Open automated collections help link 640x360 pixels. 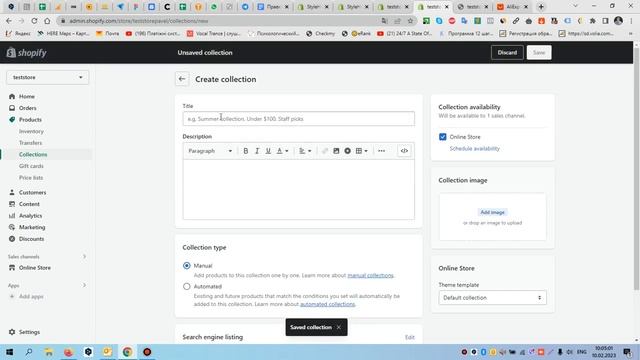pyautogui.click(x=327, y=304)
